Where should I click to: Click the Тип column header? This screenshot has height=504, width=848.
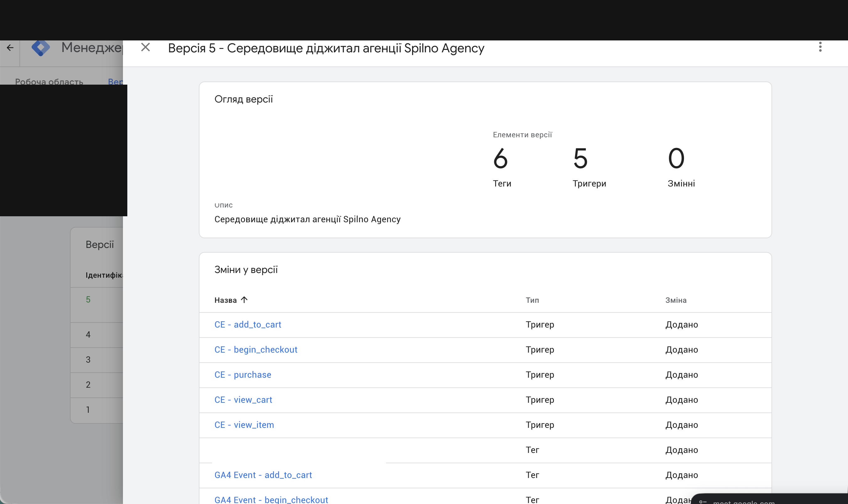coord(533,300)
